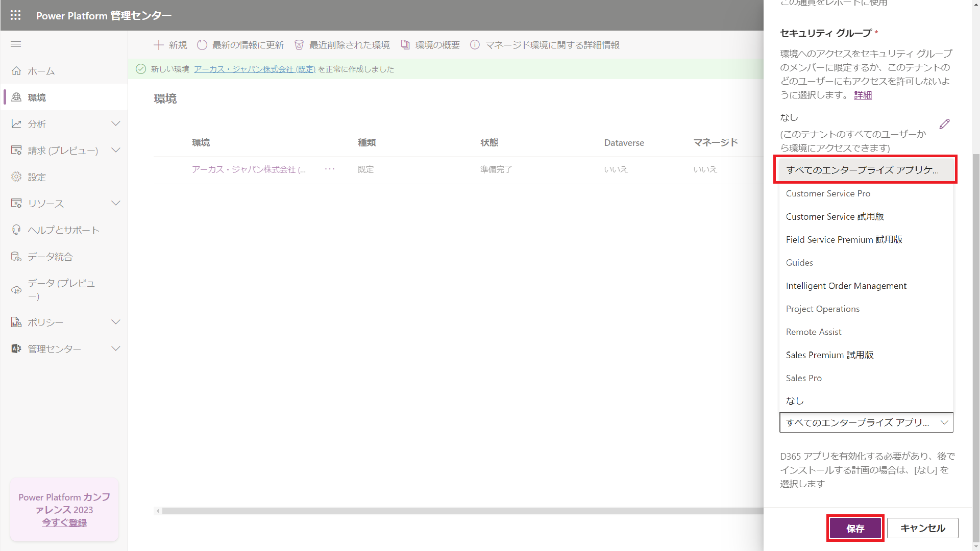This screenshot has height=551, width=980.
Task: Select Sales Pro option
Action: pyautogui.click(x=866, y=378)
